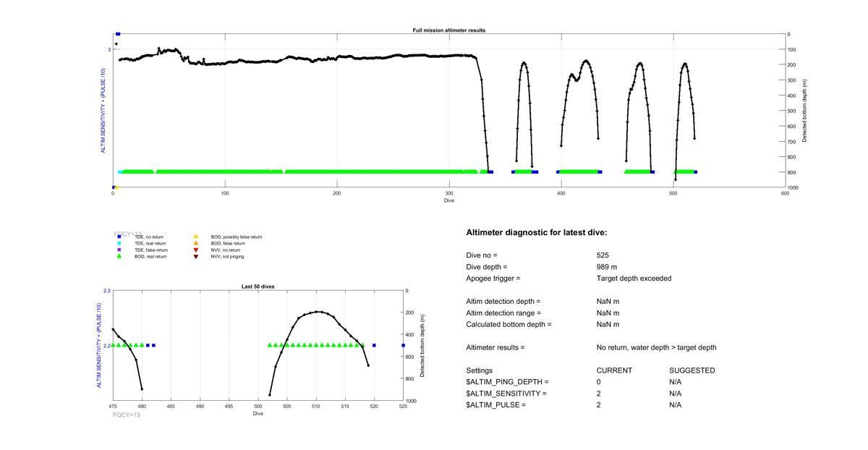868x450 pixels.
Task: Click the 'Calculated bottom depth =' label
Action: pos(509,325)
